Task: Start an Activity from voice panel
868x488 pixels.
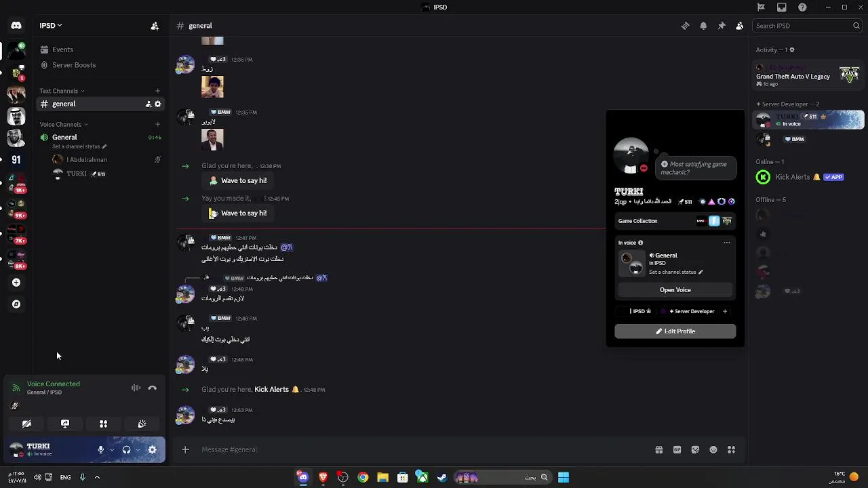Action: click(x=103, y=424)
